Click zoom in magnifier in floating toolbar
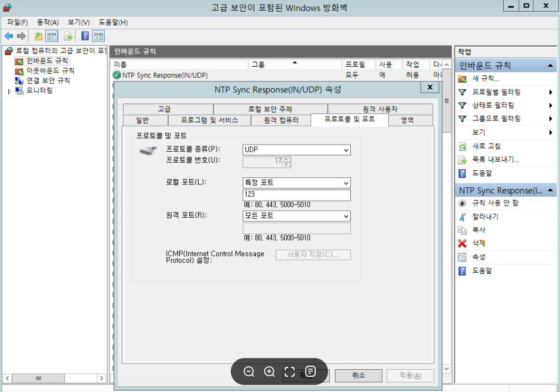Image resolution: width=560 pixels, height=392 pixels. click(269, 372)
